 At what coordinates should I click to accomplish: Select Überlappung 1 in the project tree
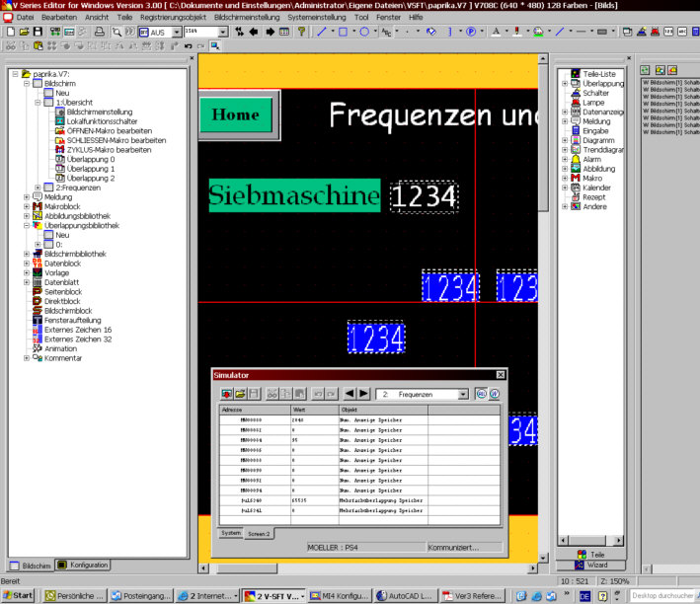90,168
